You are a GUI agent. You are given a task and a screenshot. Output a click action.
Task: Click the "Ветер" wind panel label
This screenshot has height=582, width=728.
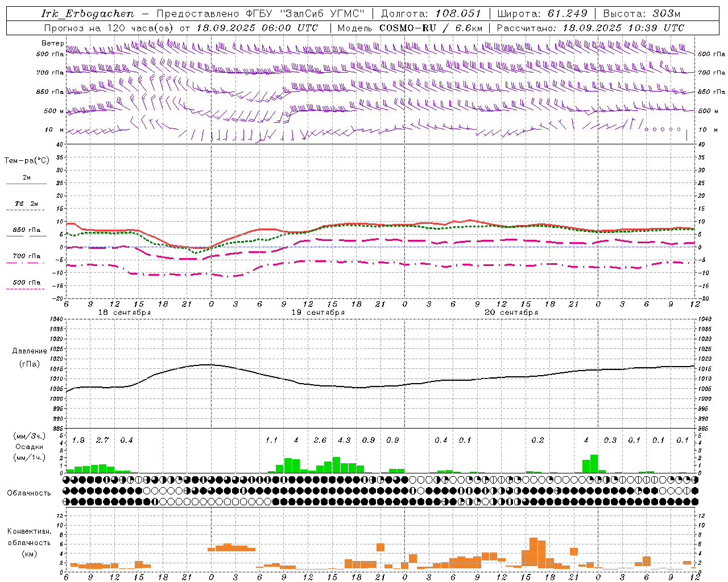point(53,43)
